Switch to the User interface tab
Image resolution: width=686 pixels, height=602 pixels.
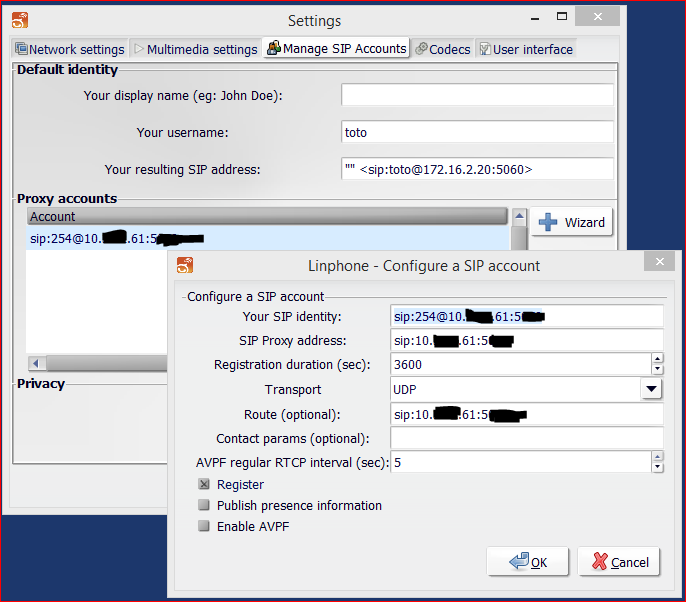[x=525, y=49]
